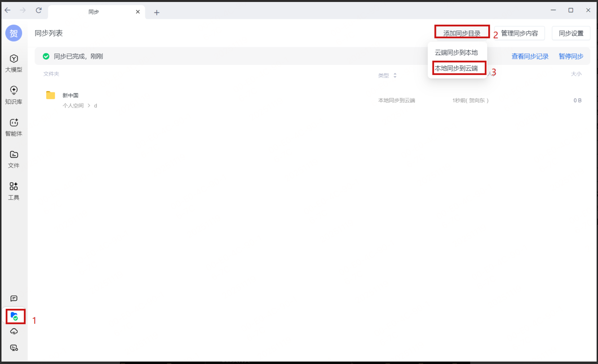Click the monitor settings icon at sidebar bottom
The width and height of the screenshot is (598, 364).
[14, 348]
